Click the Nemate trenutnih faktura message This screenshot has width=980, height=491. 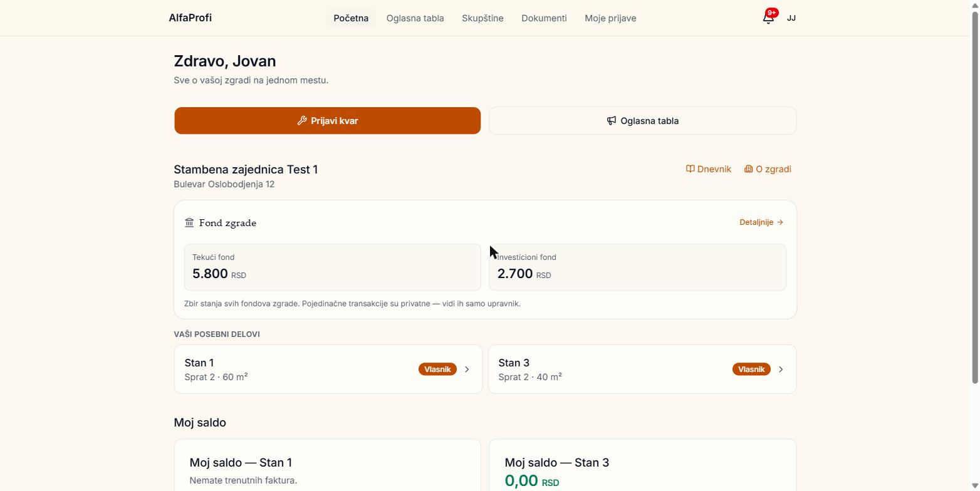pos(243,480)
